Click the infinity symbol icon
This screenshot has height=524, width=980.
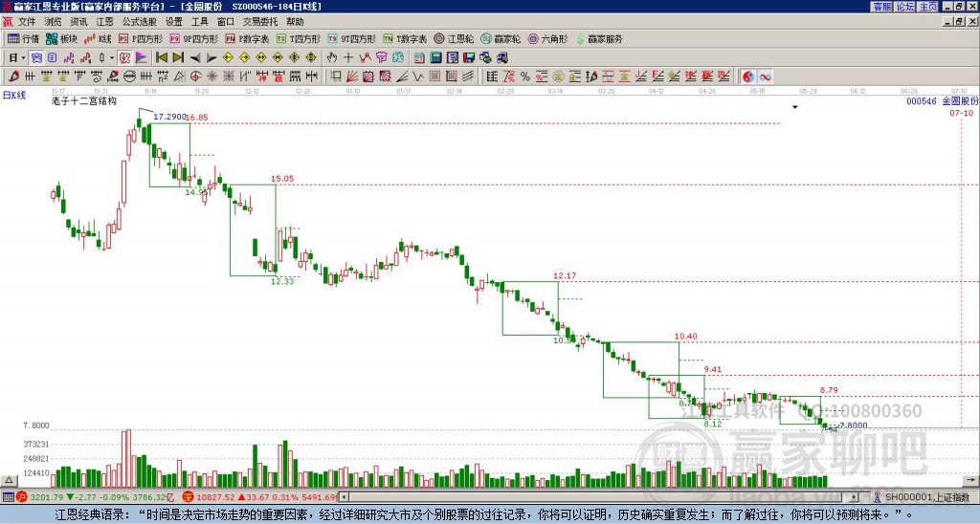click(765, 76)
